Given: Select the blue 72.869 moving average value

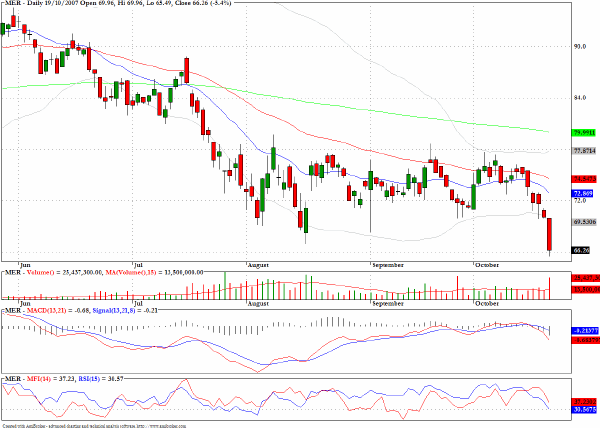Looking at the screenshot, I should tap(582, 193).
